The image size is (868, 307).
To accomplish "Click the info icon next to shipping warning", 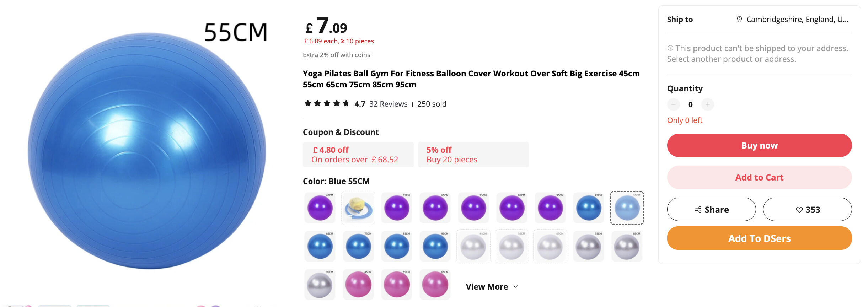I will [670, 48].
